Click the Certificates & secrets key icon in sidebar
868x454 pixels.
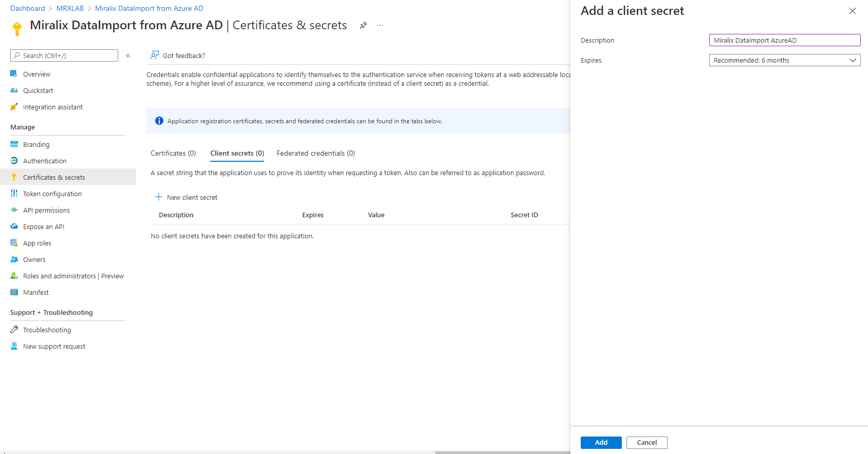14,177
